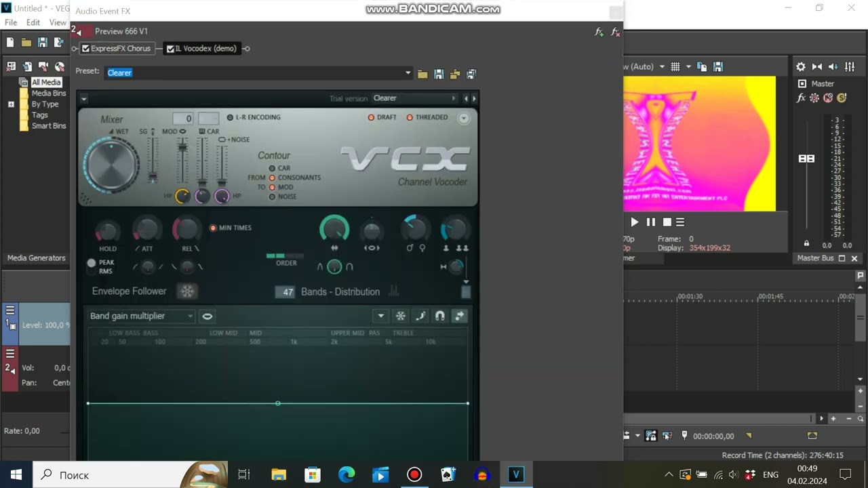The width and height of the screenshot is (868, 488).
Task: Open the File menu
Action: click(11, 22)
